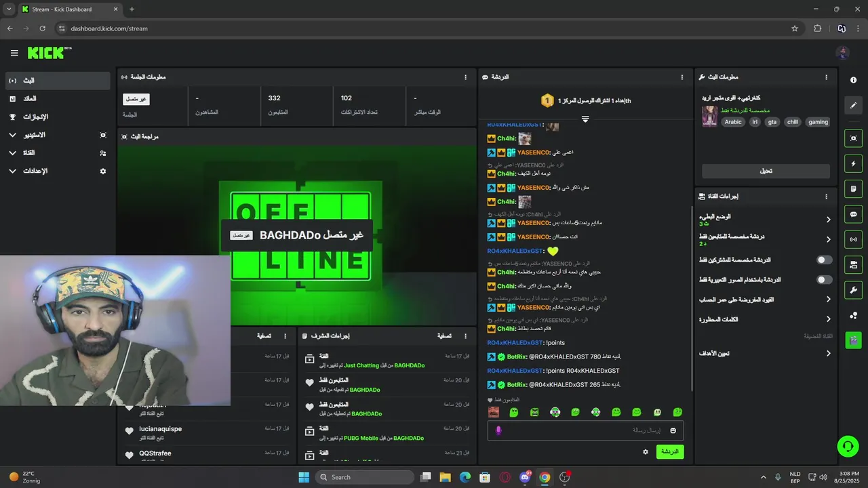Open the chat panel kebab menu
Screen dimensions: 868x488
682,77
